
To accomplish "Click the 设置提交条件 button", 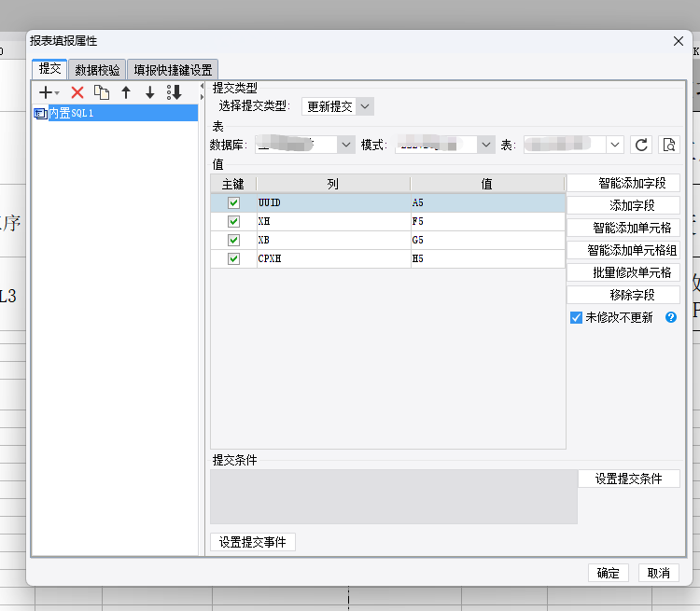I will coord(628,479).
